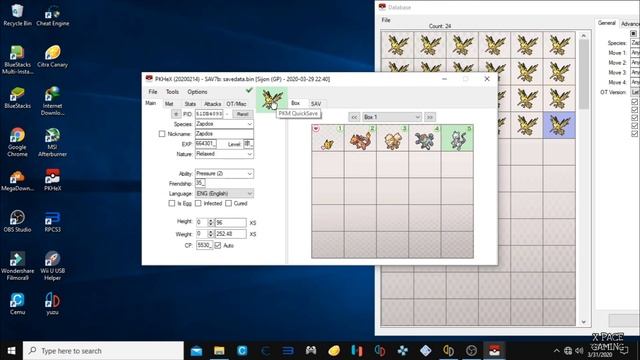640x360 pixels.
Task: Open MegaDownloader desktop icon
Action: tap(17, 180)
